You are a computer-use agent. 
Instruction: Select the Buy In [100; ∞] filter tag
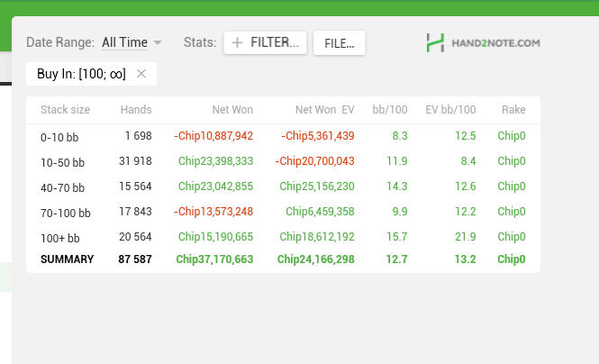[81, 74]
